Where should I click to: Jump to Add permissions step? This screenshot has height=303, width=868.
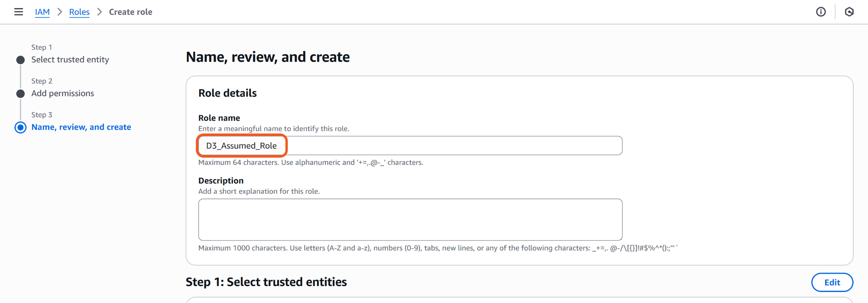(x=63, y=93)
